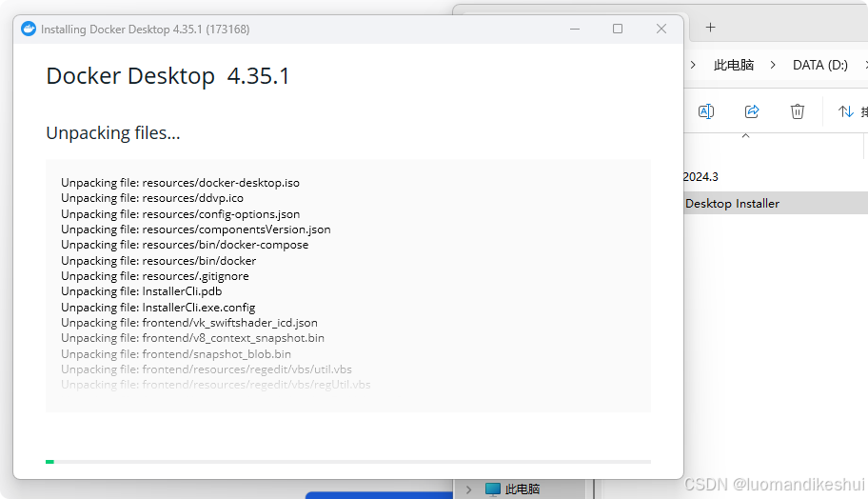Click '此电脑' breadcrumb in Explorer address bar
This screenshot has height=499, width=868.
coord(734,66)
